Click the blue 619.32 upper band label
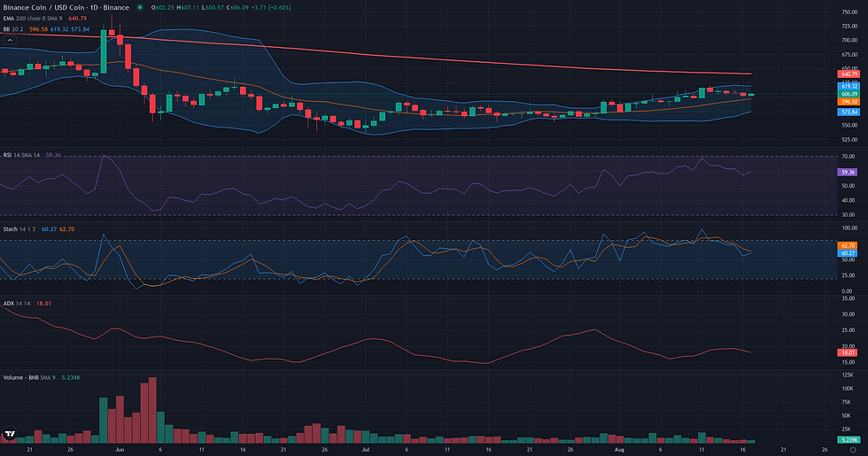The height and width of the screenshot is (456, 868). pos(849,87)
